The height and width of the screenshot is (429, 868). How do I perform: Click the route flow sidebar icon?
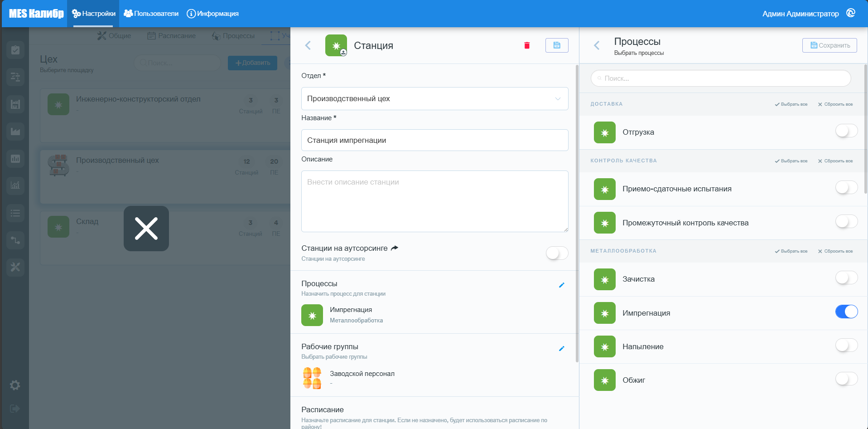tap(15, 240)
